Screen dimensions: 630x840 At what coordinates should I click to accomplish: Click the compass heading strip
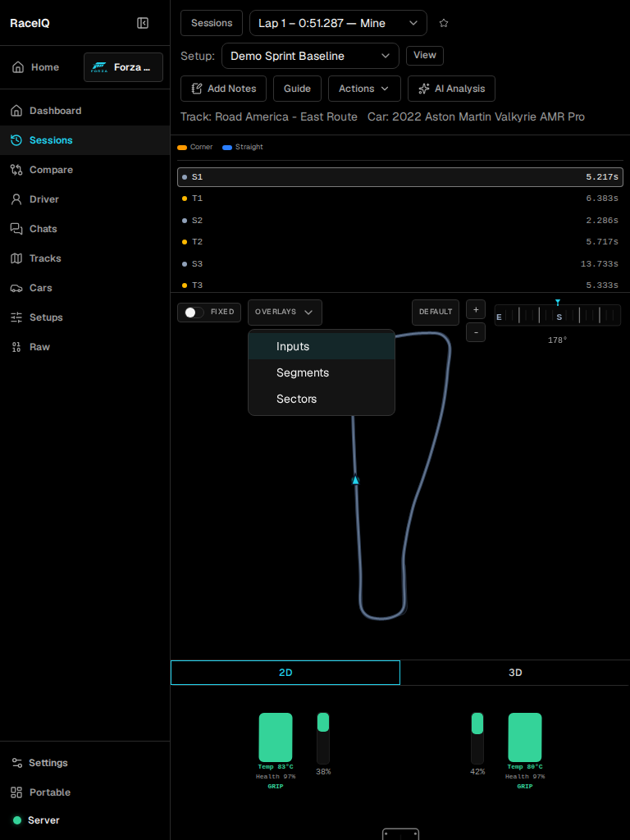point(558,316)
